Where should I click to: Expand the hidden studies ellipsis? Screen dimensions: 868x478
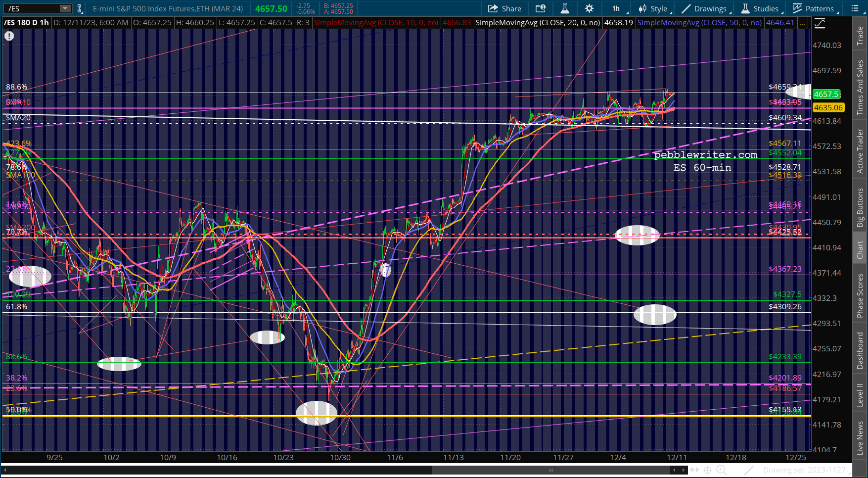[802, 23]
